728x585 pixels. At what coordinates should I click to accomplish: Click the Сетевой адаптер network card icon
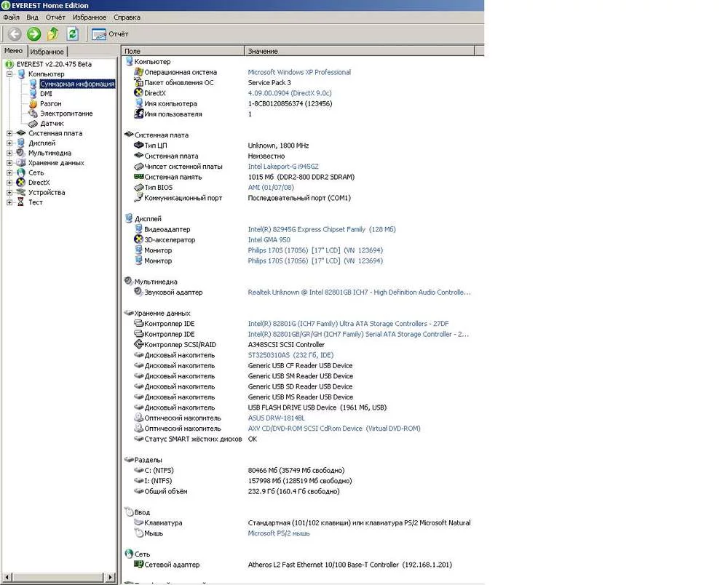(138, 564)
